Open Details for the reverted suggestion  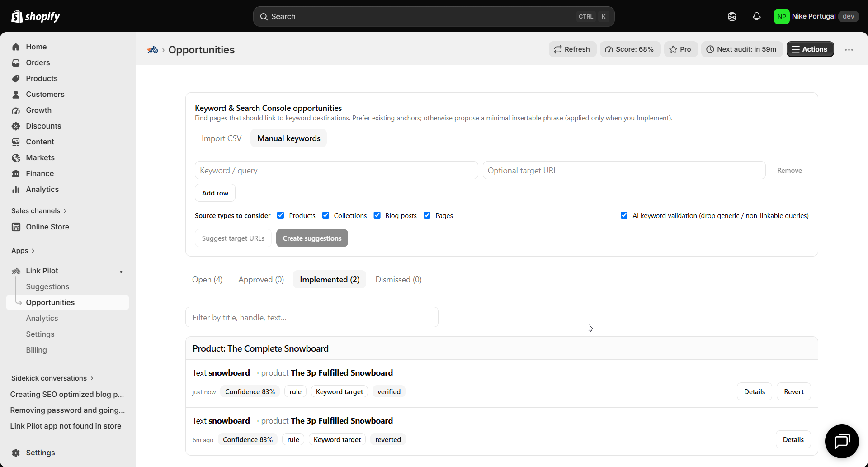(x=793, y=440)
